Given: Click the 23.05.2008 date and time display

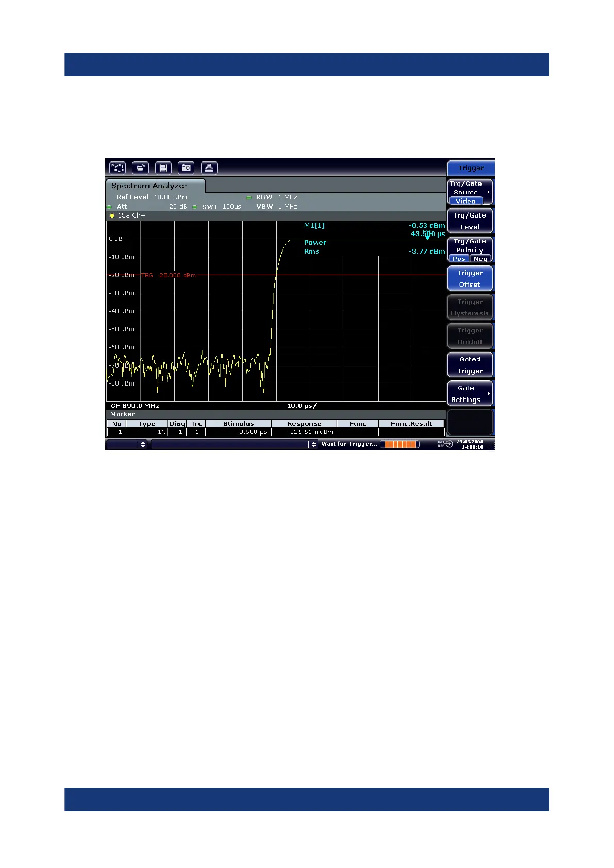Looking at the screenshot, I should tap(470, 444).
